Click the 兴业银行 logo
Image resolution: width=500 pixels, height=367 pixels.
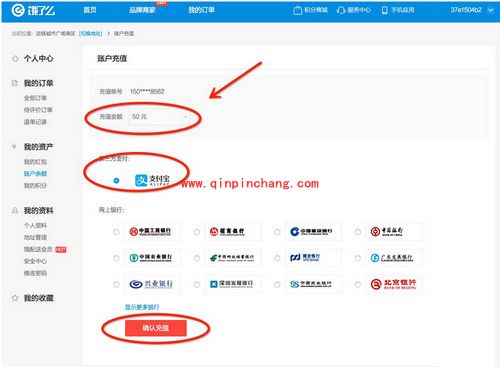(152, 284)
